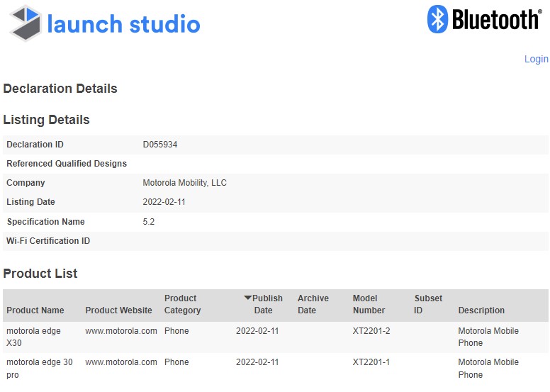Sort by Product Category column header
Screen dimensions: 550x392
[x=182, y=304]
